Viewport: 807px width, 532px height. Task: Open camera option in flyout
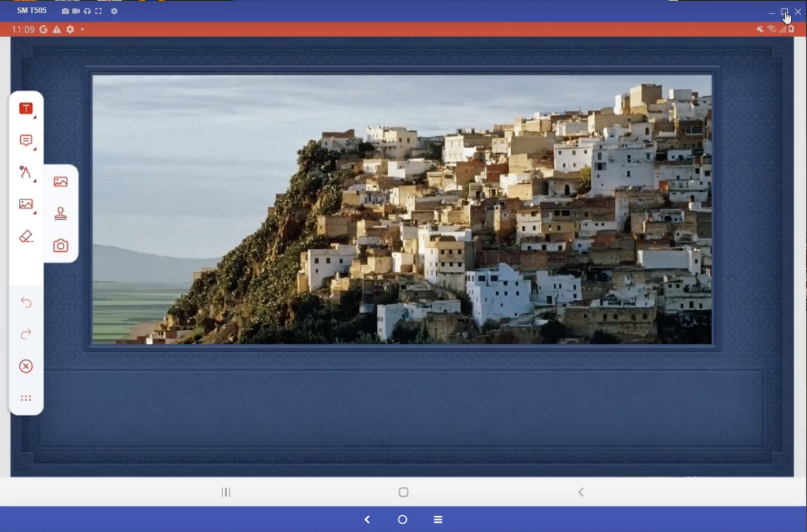click(61, 246)
